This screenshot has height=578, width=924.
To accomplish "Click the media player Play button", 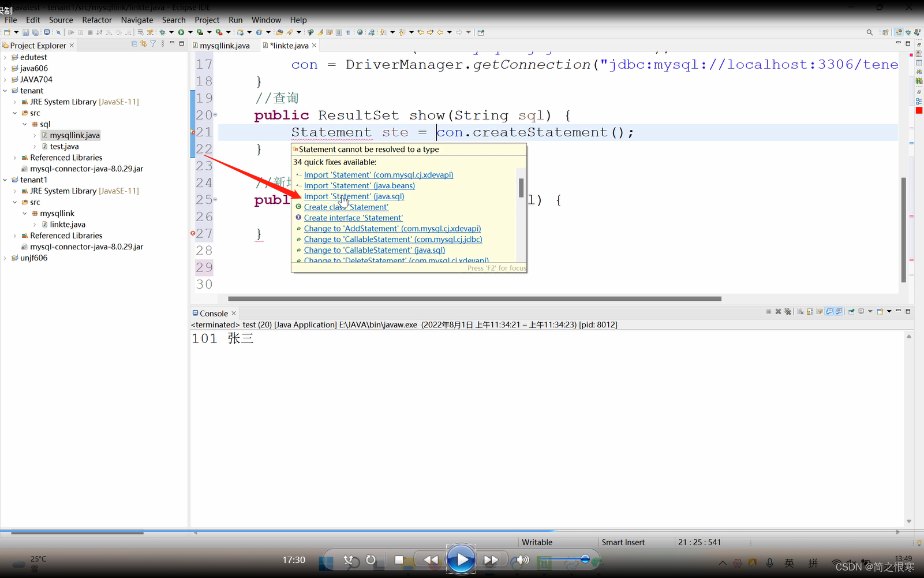I will (x=461, y=559).
